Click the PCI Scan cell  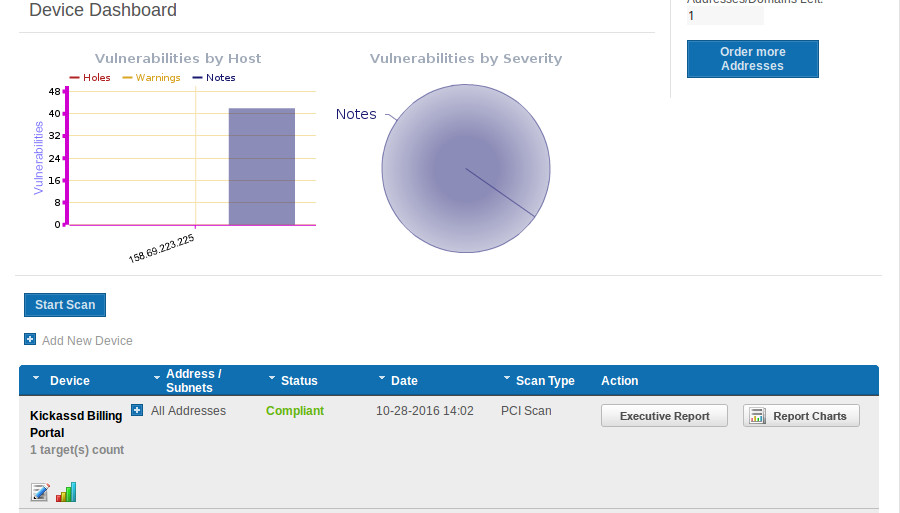tap(526, 411)
